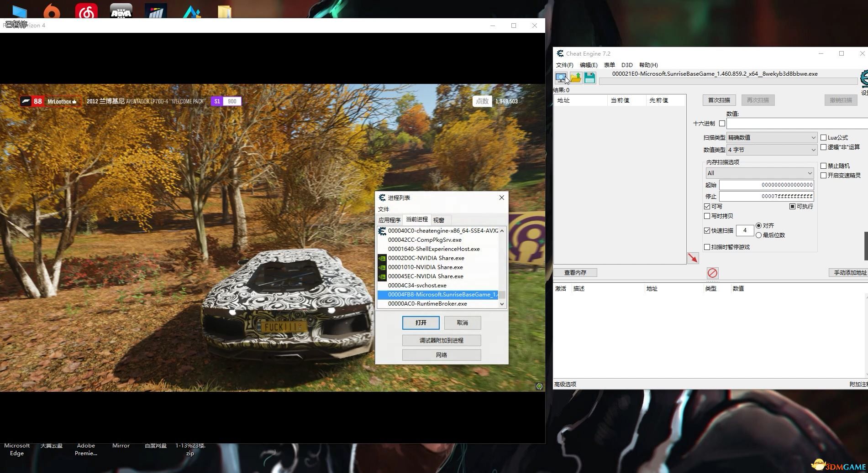Open the 1-13 zip file on desktop

tap(190, 449)
